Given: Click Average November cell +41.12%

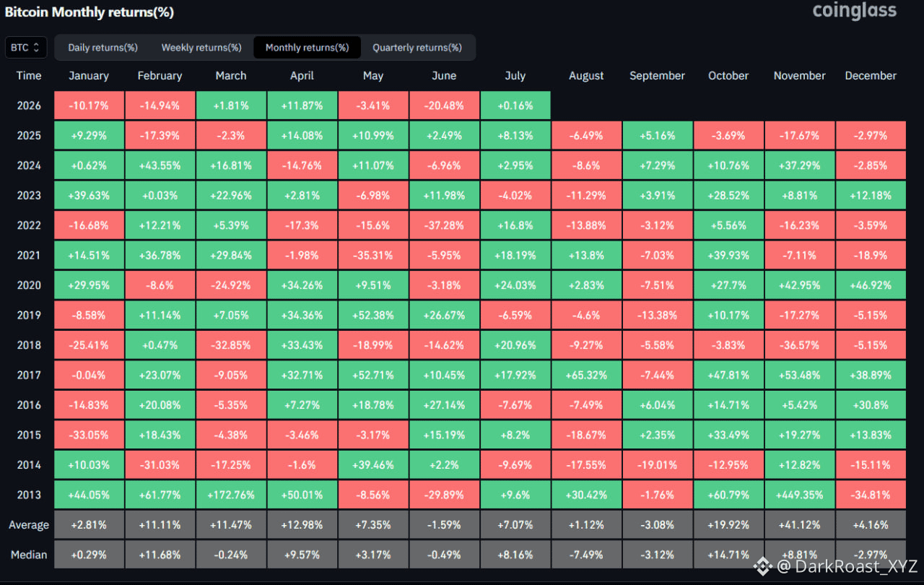Looking at the screenshot, I should [800, 525].
